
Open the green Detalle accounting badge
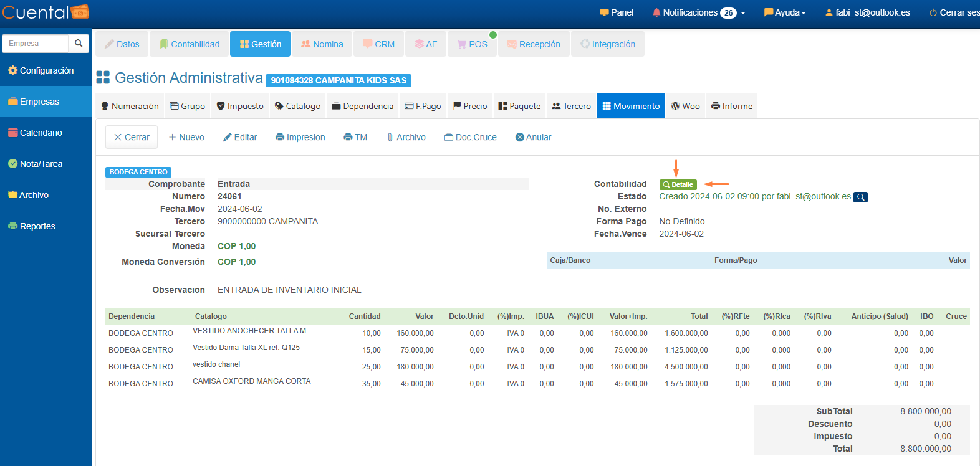[x=678, y=184]
